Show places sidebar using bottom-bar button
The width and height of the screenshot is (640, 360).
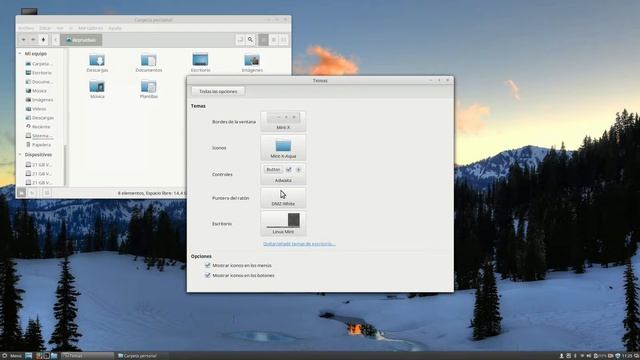22,193
